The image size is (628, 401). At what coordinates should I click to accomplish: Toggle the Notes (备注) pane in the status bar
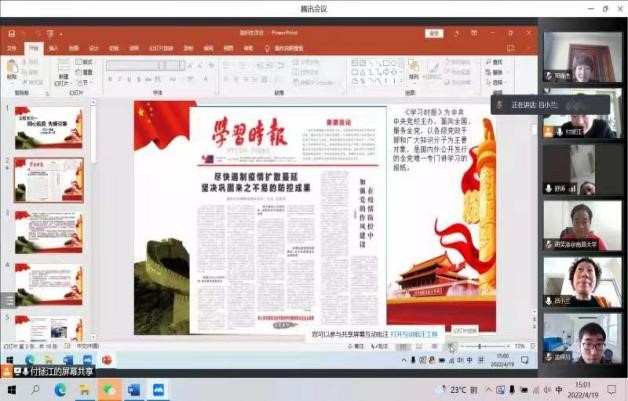click(356, 346)
